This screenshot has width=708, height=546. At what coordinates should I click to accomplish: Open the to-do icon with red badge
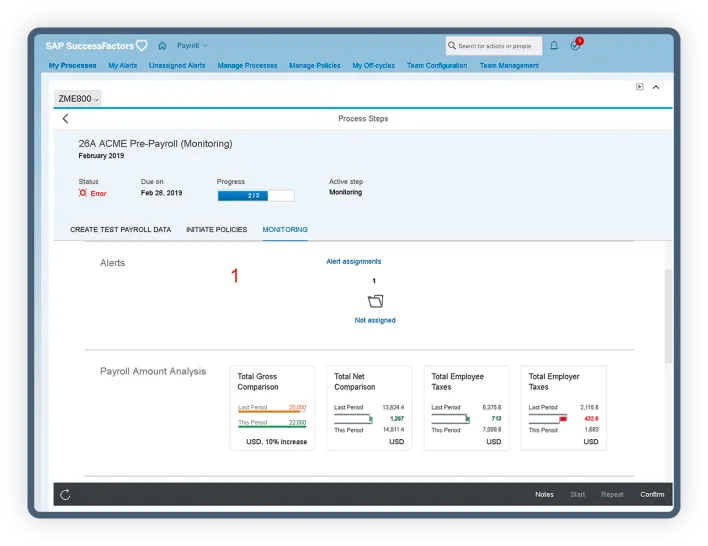pyautogui.click(x=575, y=46)
